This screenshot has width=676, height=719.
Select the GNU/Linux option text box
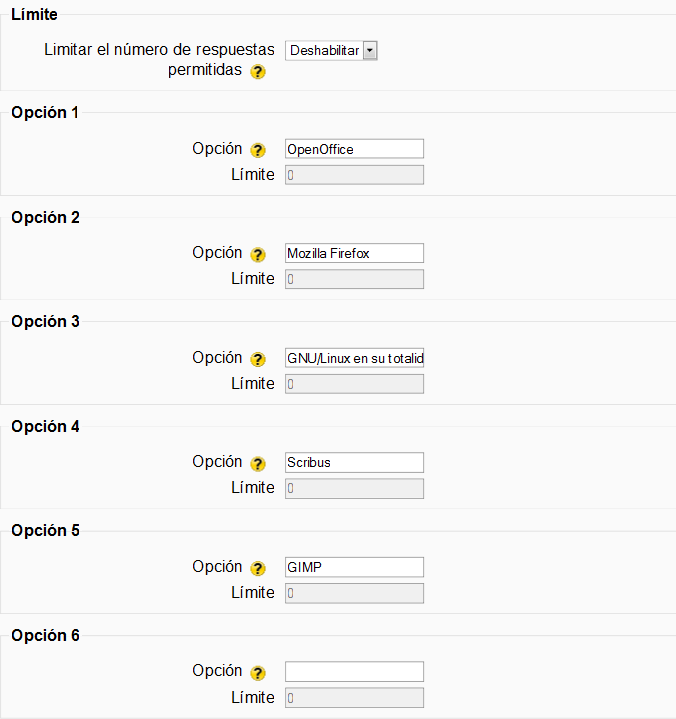(354, 358)
